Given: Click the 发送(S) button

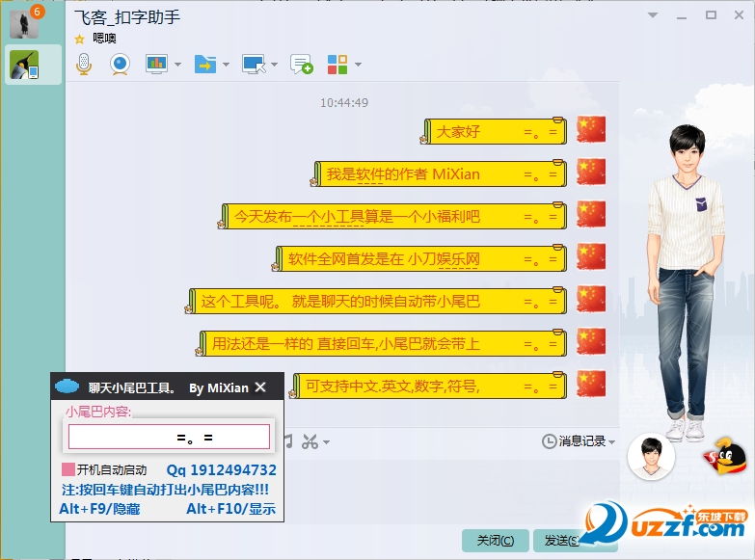Looking at the screenshot, I should pos(562,541).
